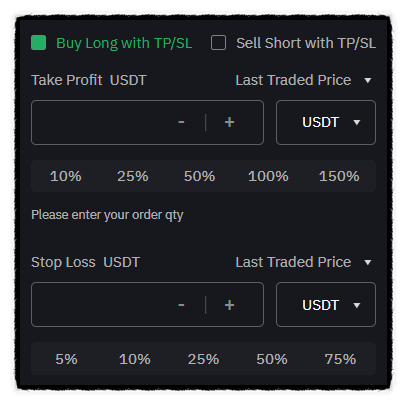Viewport: 407px width, 405px height.
Task: Pick 50% stop loss preset
Action: pos(272,359)
